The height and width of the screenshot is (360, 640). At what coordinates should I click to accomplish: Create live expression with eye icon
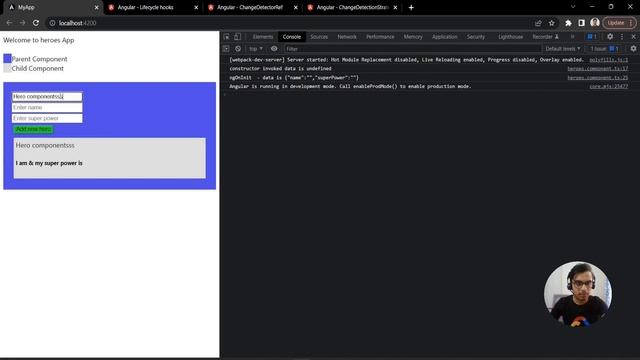[x=274, y=49]
